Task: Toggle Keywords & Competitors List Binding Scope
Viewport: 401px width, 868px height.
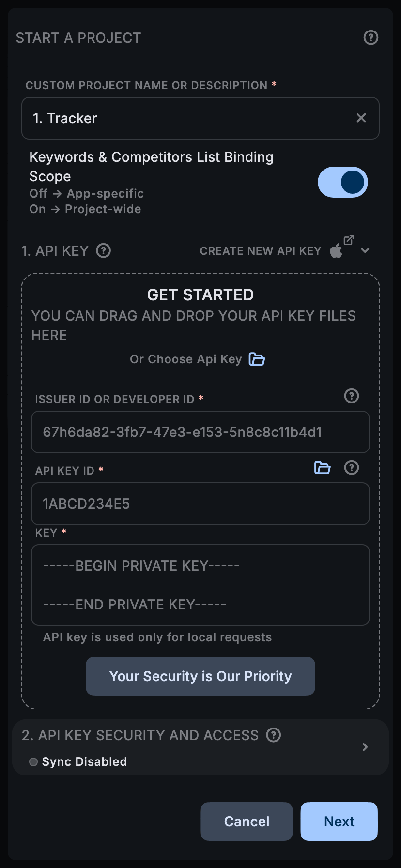Action: (x=342, y=182)
